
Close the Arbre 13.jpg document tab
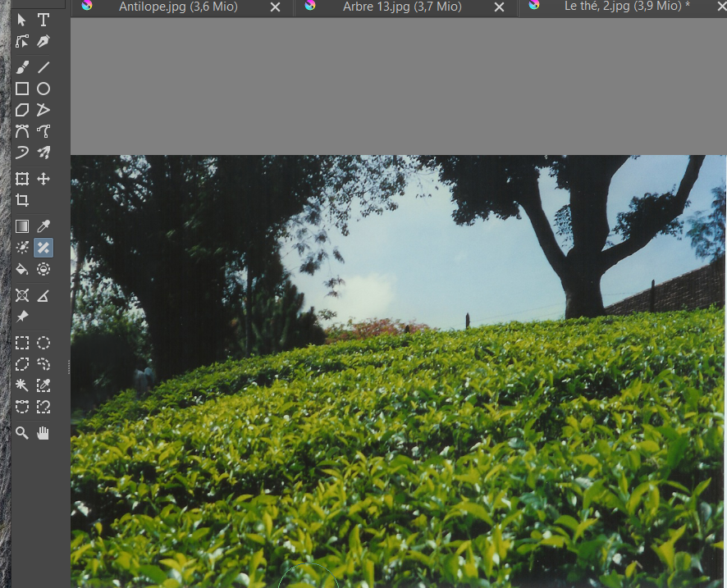click(500, 7)
